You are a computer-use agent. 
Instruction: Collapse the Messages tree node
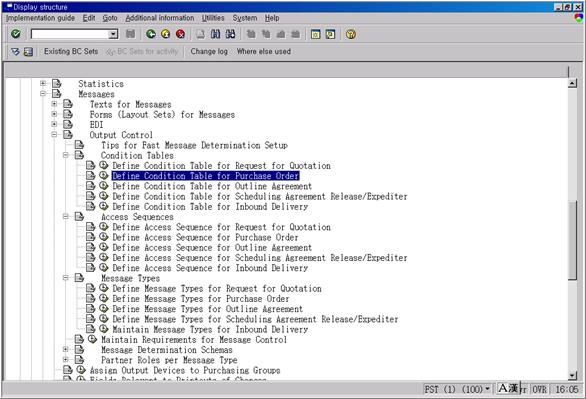point(43,93)
